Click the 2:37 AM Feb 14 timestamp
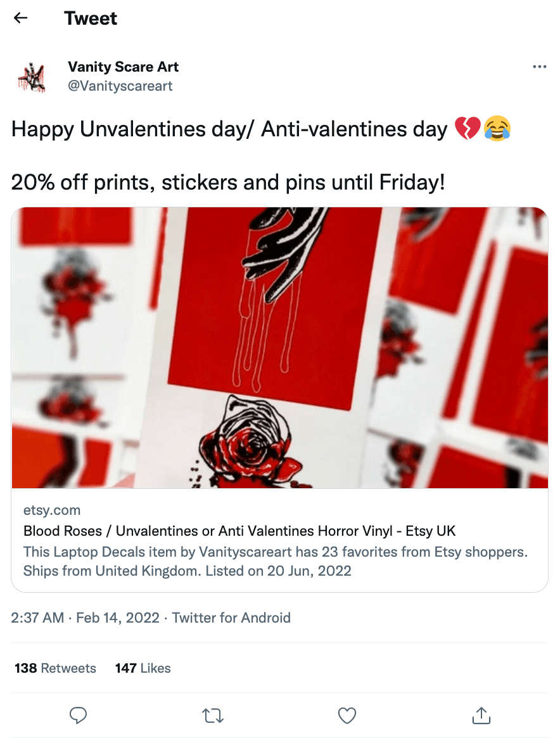 point(85,618)
